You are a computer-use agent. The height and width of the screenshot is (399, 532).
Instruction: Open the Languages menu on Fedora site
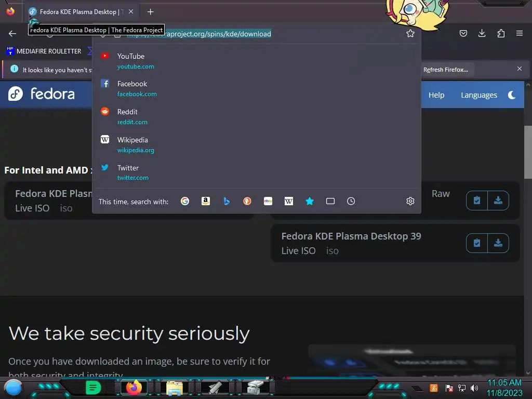478,95
